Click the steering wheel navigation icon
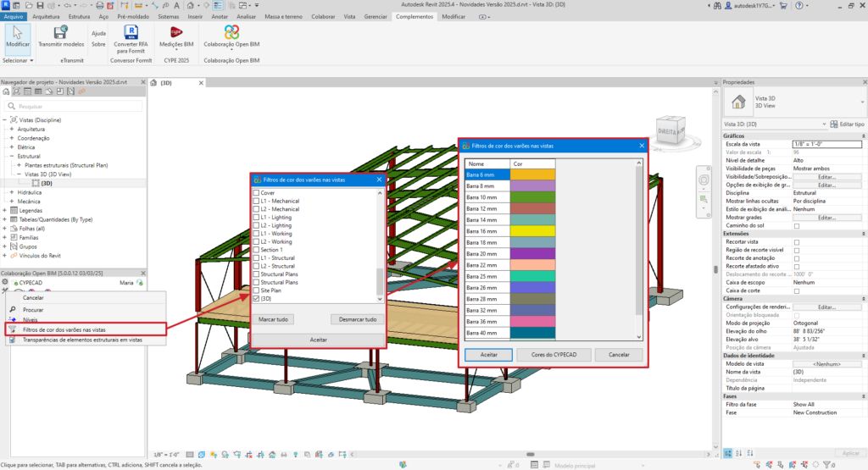The width and height of the screenshot is (868, 470). click(704, 180)
